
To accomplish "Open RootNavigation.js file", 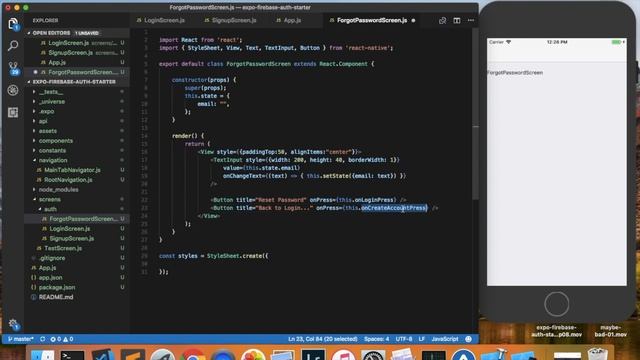I will [x=77, y=180].
